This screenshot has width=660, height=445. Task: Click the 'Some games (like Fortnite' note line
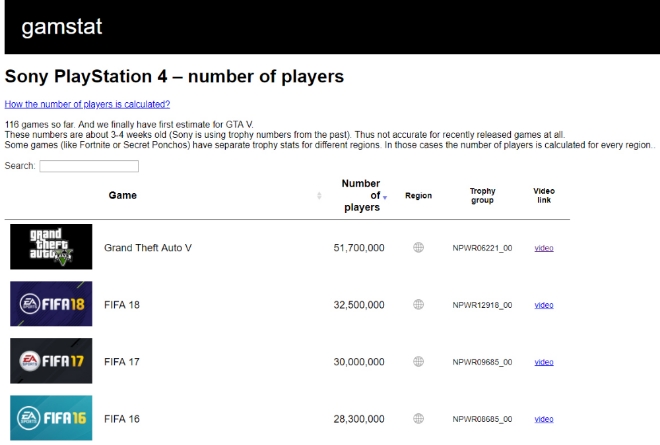coord(330,145)
